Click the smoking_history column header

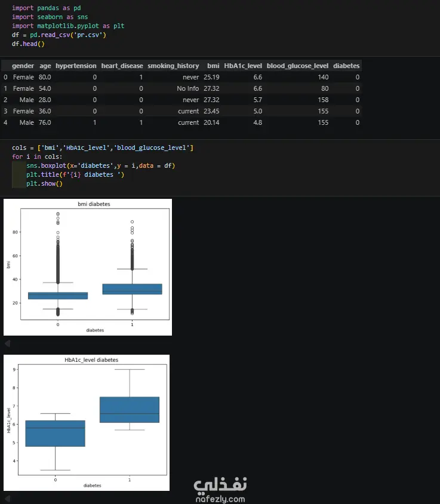click(173, 66)
